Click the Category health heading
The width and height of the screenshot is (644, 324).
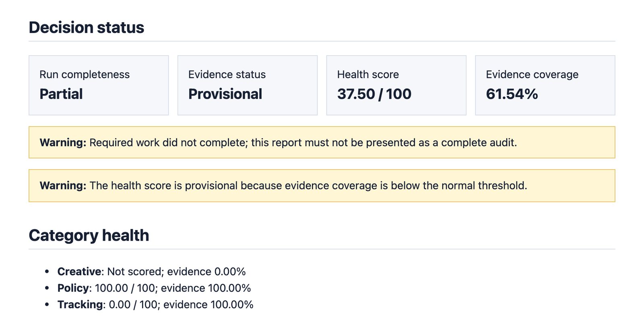[89, 235]
